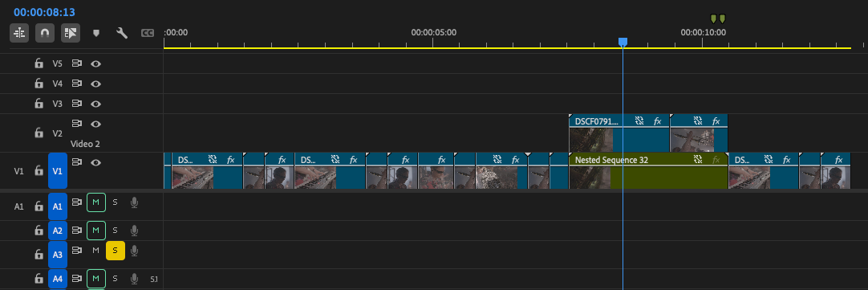The width and height of the screenshot is (868, 290).
Task: Hide track V1 output with the eye icon
Action: click(95, 162)
